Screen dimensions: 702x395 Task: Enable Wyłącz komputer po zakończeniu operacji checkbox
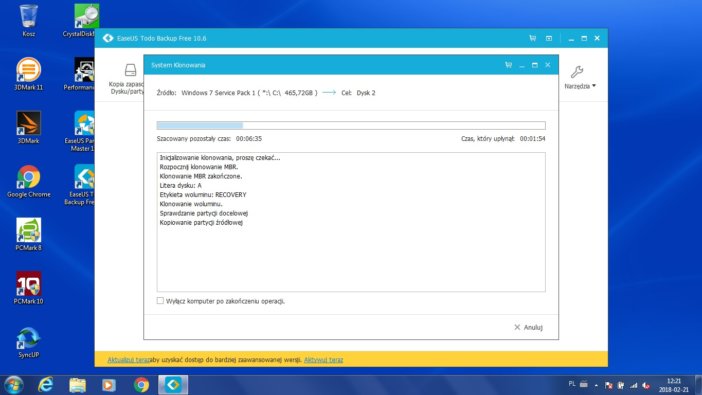160,301
